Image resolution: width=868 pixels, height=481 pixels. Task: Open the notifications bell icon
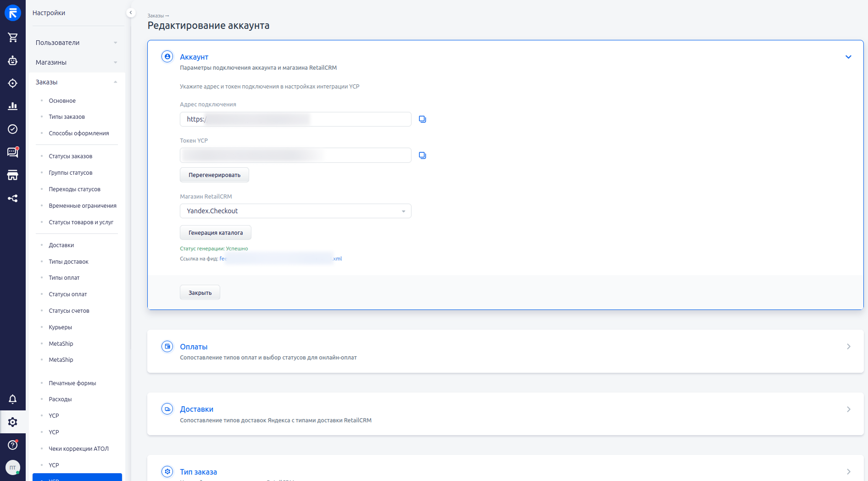pos(13,399)
